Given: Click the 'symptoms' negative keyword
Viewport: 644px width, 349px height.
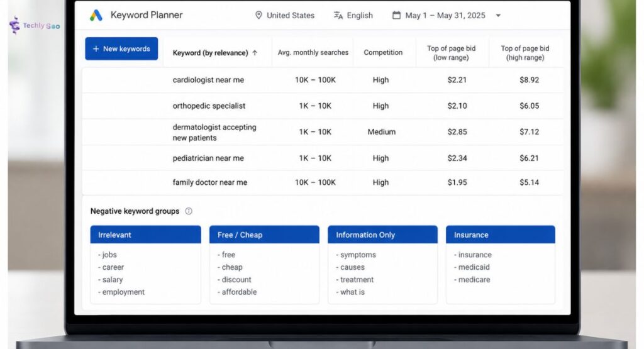Looking at the screenshot, I should [x=358, y=255].
